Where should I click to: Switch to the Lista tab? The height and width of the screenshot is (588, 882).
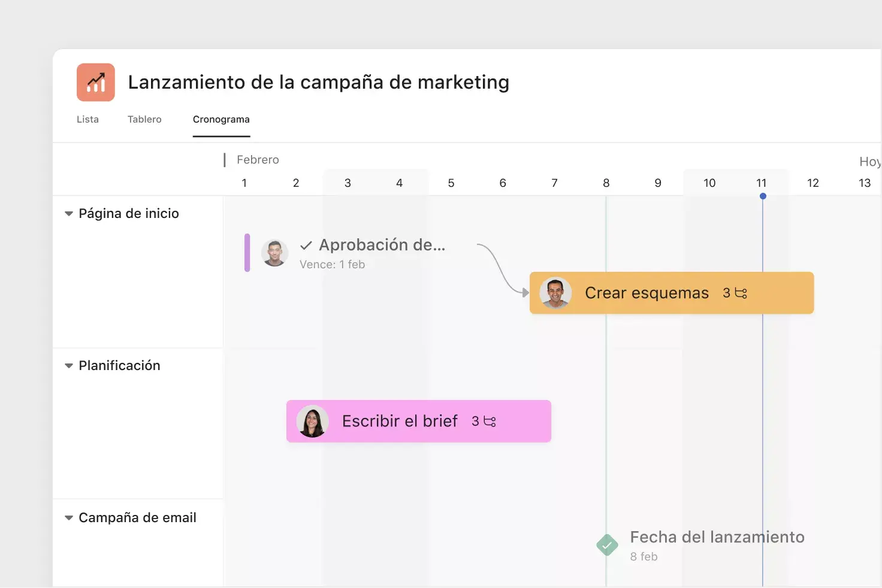click(87, 119)
